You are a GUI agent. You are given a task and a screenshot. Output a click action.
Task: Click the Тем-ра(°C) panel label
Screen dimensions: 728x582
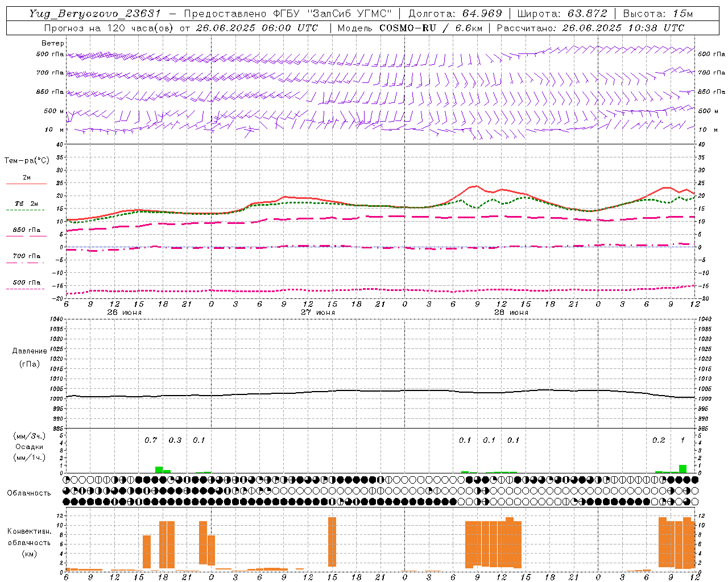(x=27, y=161)
